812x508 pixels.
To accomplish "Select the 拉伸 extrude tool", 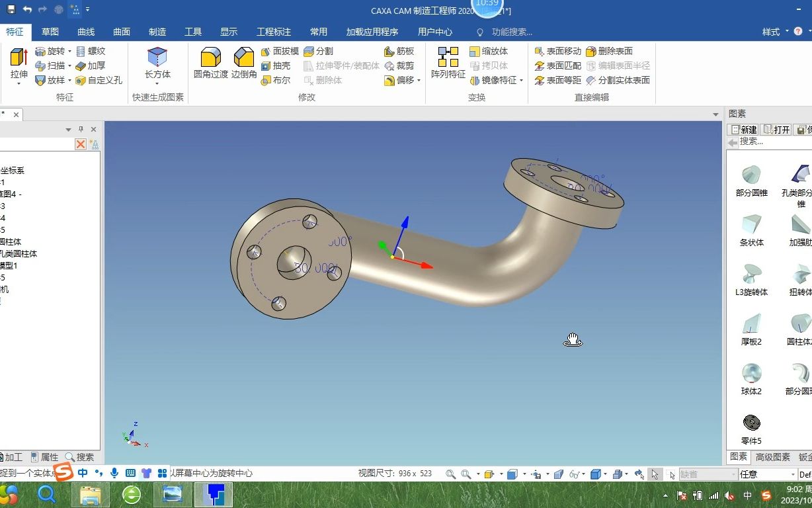I will click(x=19, y=62).
